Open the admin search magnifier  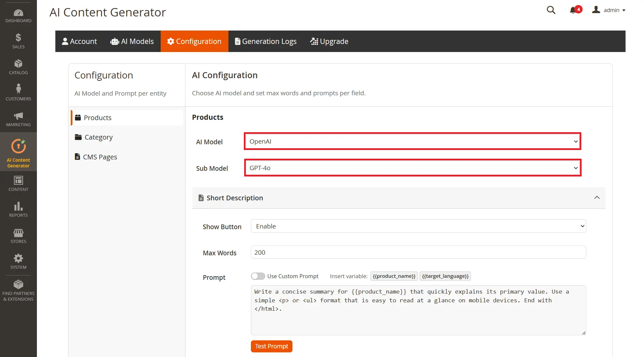click(x=551, y=10)
